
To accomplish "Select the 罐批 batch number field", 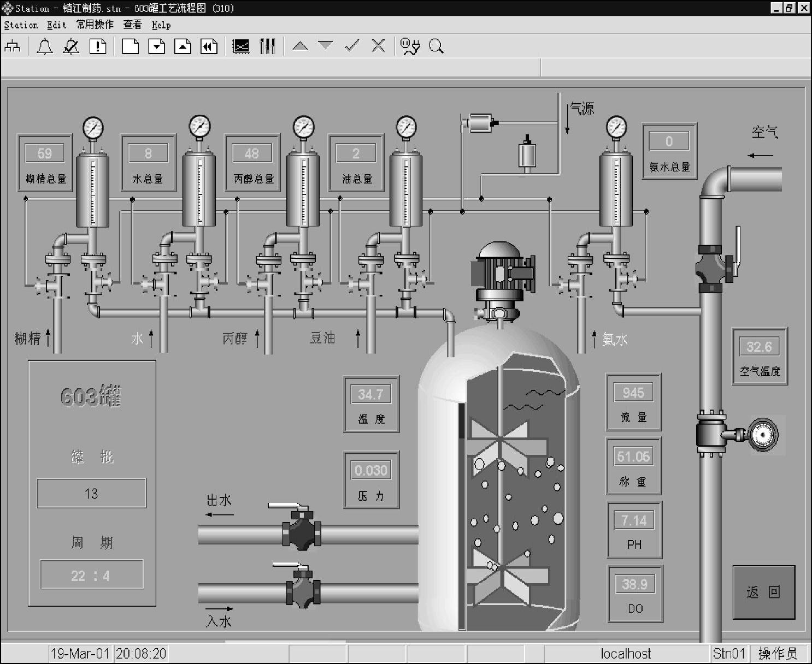I will 92,494.
